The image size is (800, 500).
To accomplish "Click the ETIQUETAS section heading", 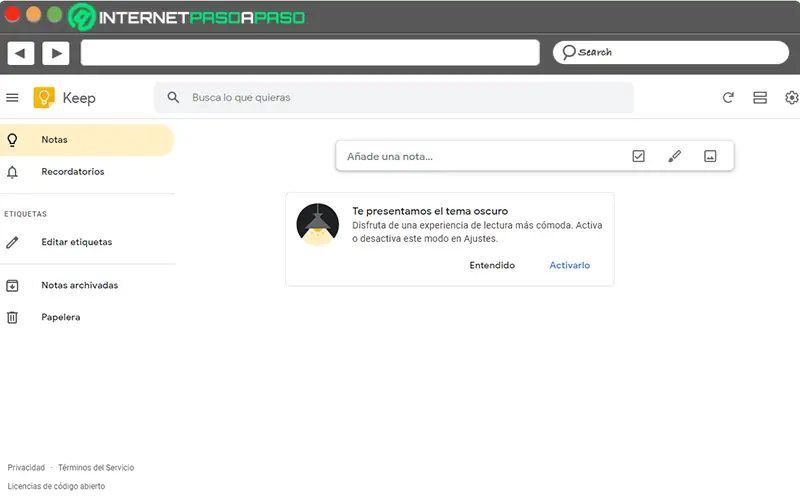I will pos(26,214).
